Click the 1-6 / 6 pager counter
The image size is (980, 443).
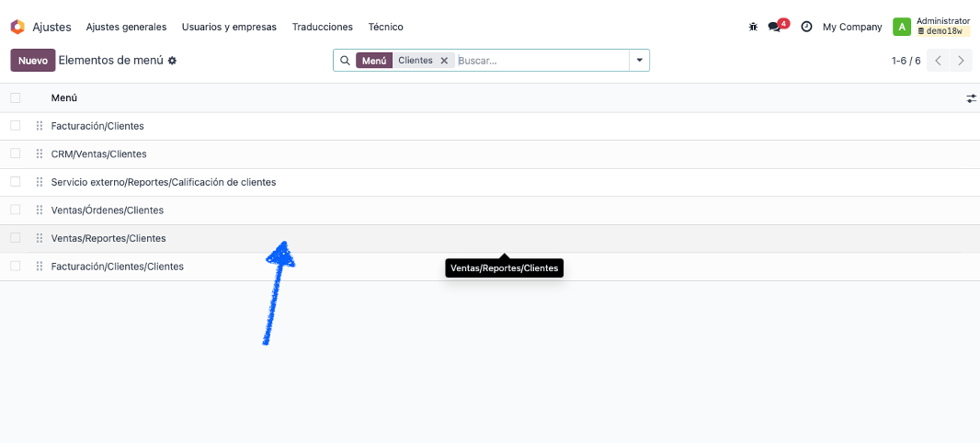(906, 61)
